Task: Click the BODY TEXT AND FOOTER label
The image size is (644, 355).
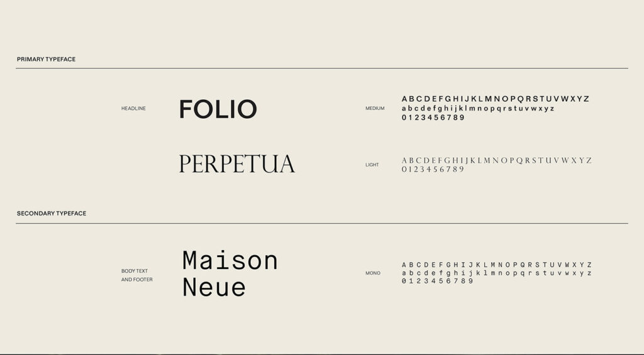Action: pos(137,275)
